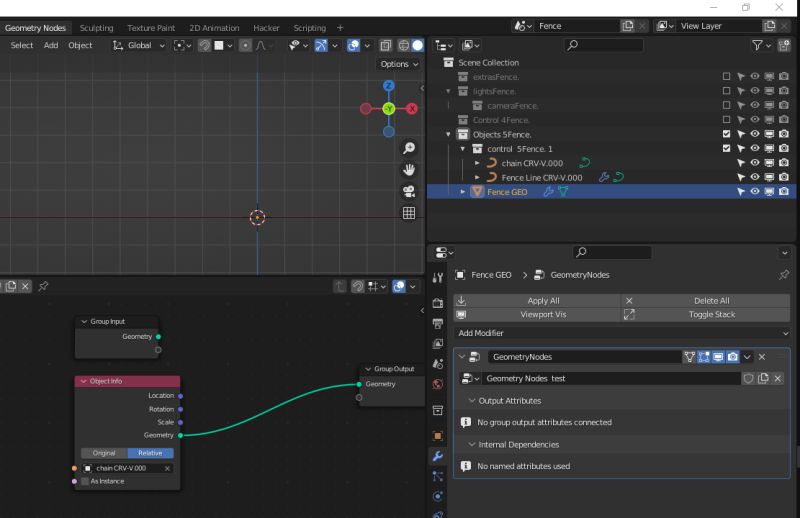
Task: Toggle modifier render camera icon
Action: (x=733, y=357)
